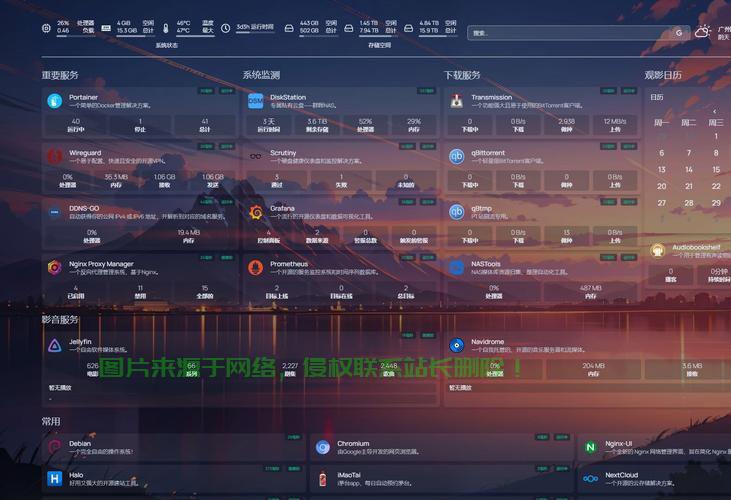This screenshot has height=500, width=731.
Task: Click the Wireguard '36.3 MB' memory stat
Action: click(x=116, y=181)
